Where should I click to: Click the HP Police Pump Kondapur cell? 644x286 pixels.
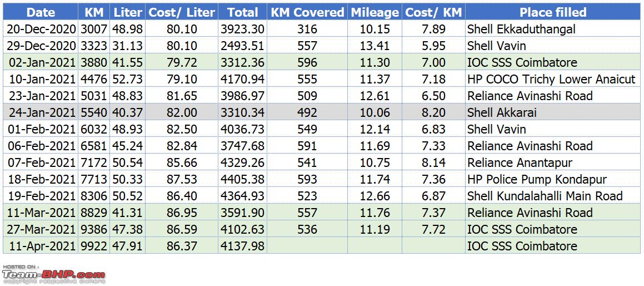coord(553,179)
